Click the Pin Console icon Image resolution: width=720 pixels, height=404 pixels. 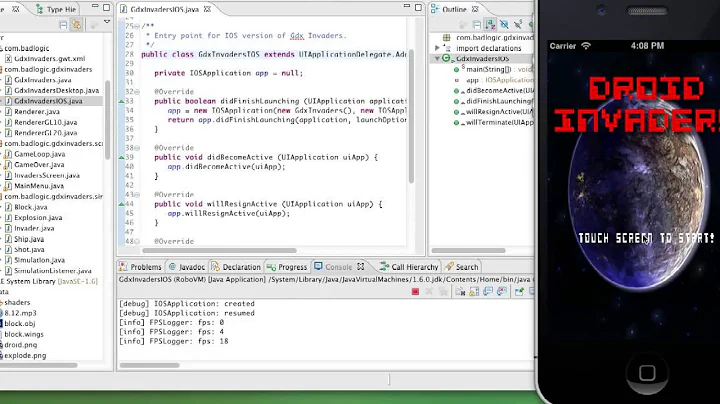(519, 292)
